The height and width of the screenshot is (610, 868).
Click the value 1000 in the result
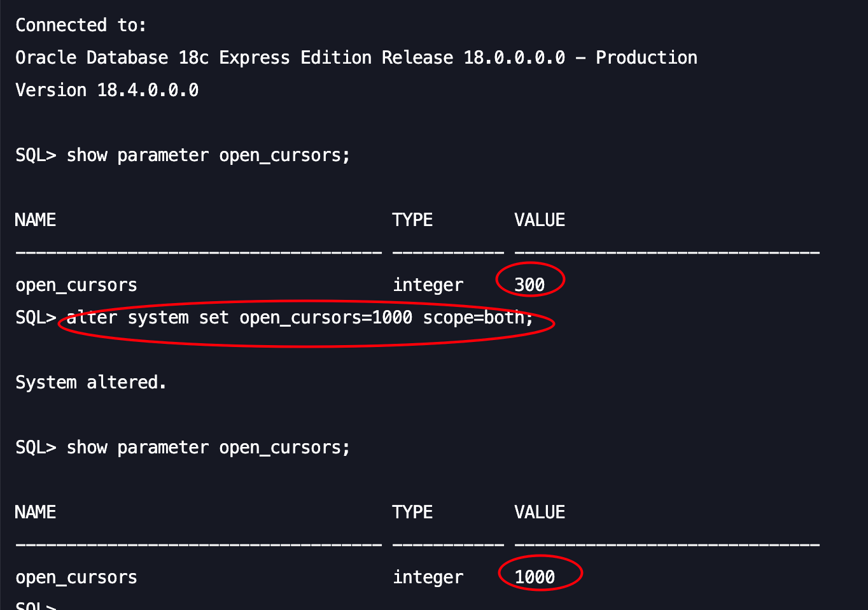(x=535, y=577)
